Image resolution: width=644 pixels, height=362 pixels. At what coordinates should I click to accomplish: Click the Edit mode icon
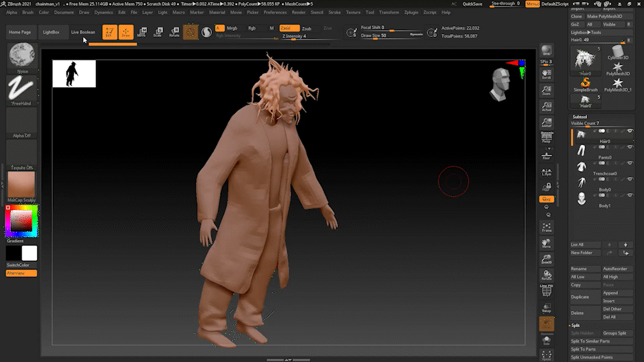[109, 32]
